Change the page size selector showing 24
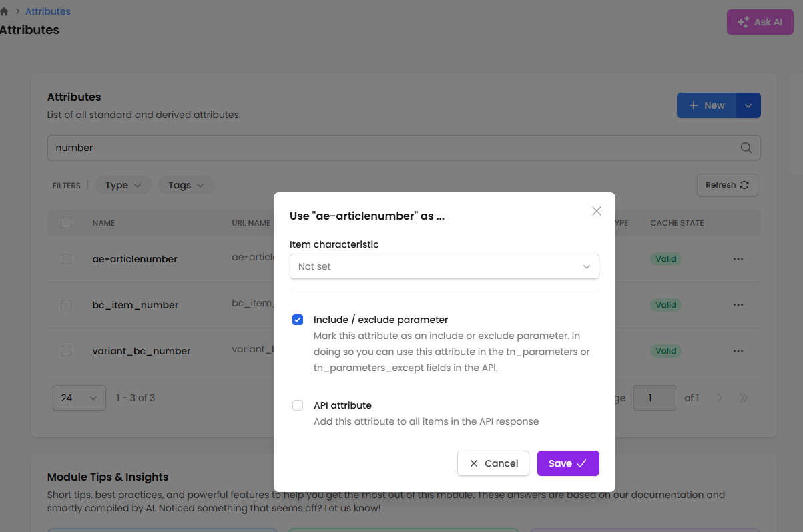803x532 pixels. tap(79, 398)
